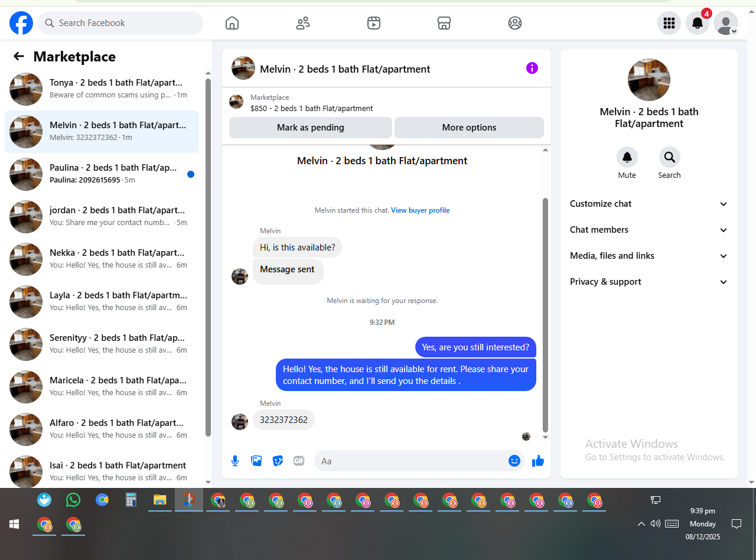The width and height of the screenshot is (756, 560).
Task: Click the Windows Start button
Action: coord(14,524)
